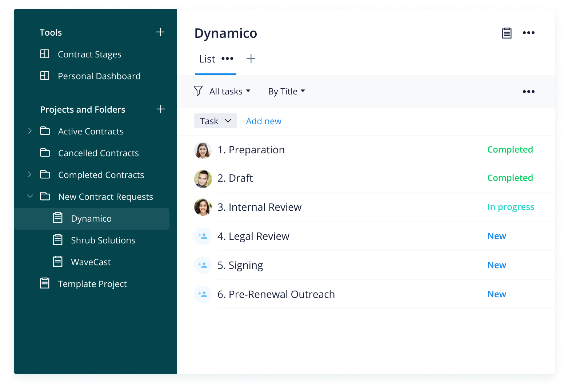This screenshot has width=568, height=392.
Task: Change New status of Pre-Renewal Outreach
Action: pos(497,294)
